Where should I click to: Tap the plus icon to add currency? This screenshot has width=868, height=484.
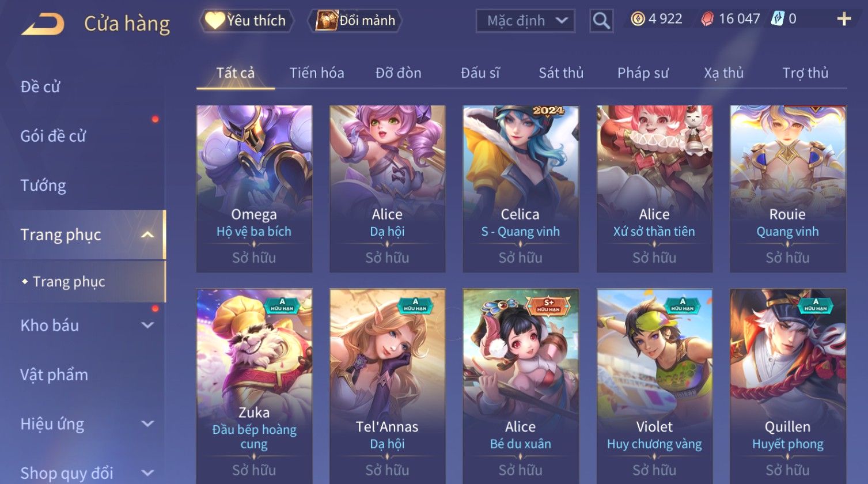[x=844, y=20]
